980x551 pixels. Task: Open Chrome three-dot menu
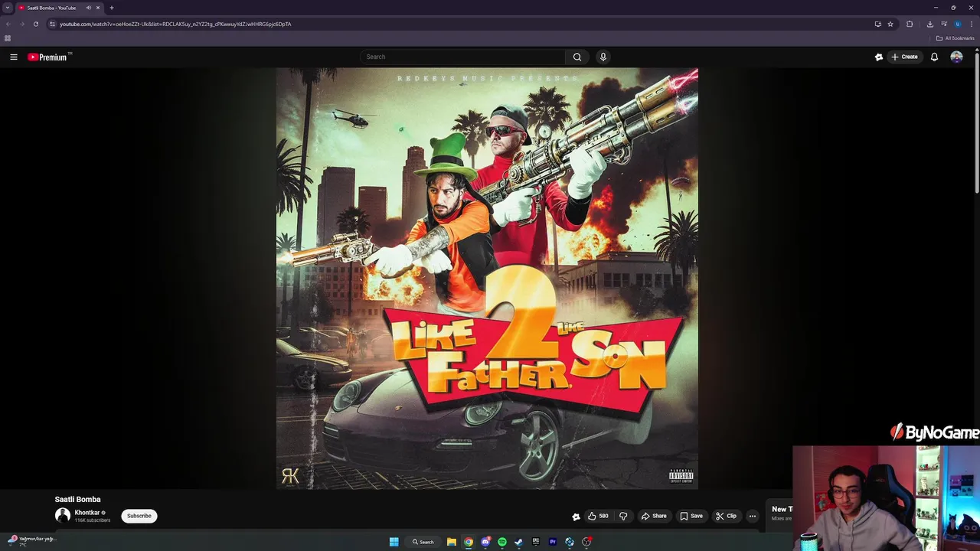[x=971, y=24]
